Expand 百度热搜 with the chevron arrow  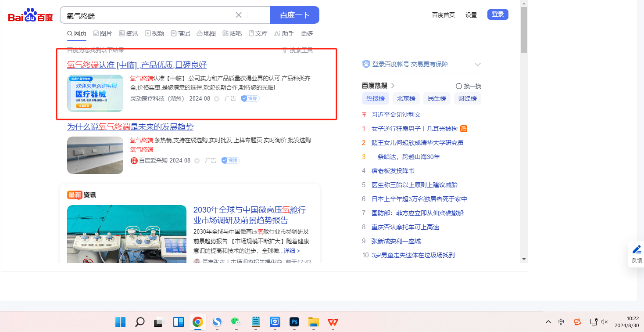(393, 86)
